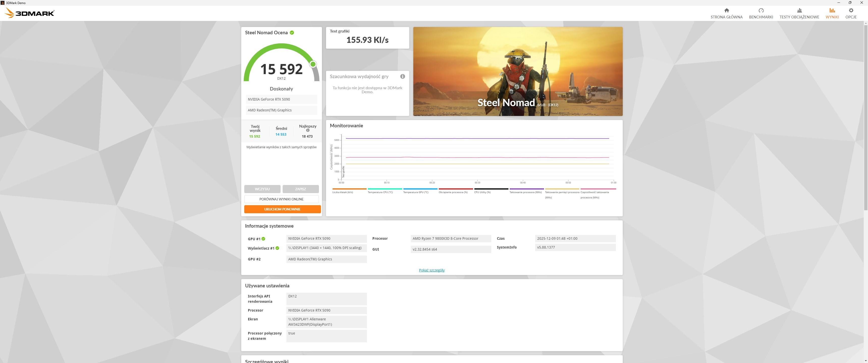Screen dimensions: 868x363
Task: Click the 3DMark logo
Action: pos(30,13)
